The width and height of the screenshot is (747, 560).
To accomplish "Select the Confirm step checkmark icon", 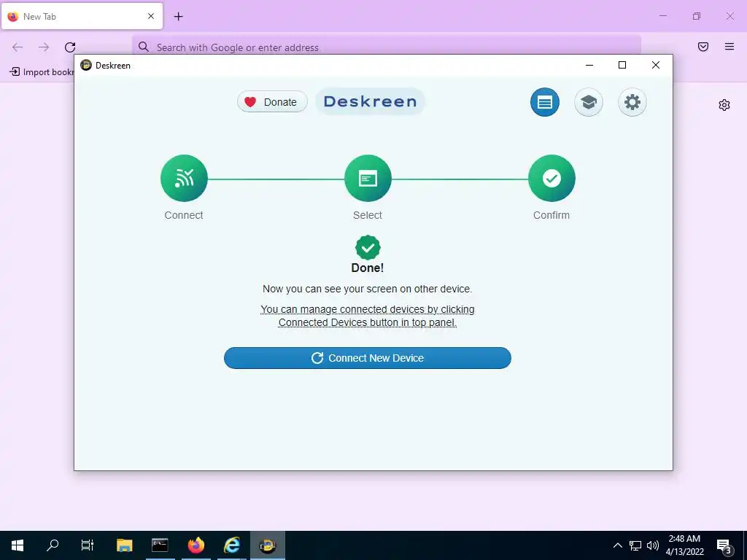I will (551, 178).
